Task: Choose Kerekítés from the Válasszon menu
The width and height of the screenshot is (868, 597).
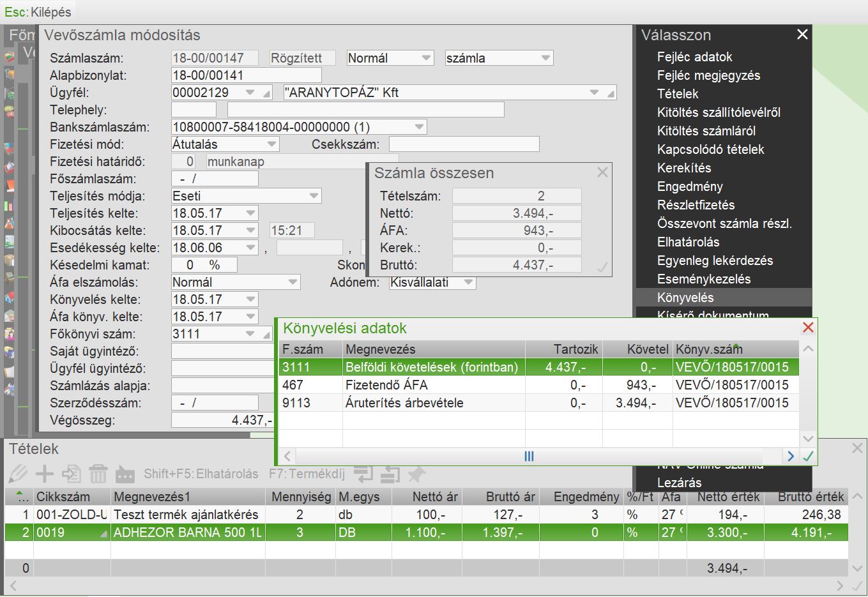Action: 684,168
